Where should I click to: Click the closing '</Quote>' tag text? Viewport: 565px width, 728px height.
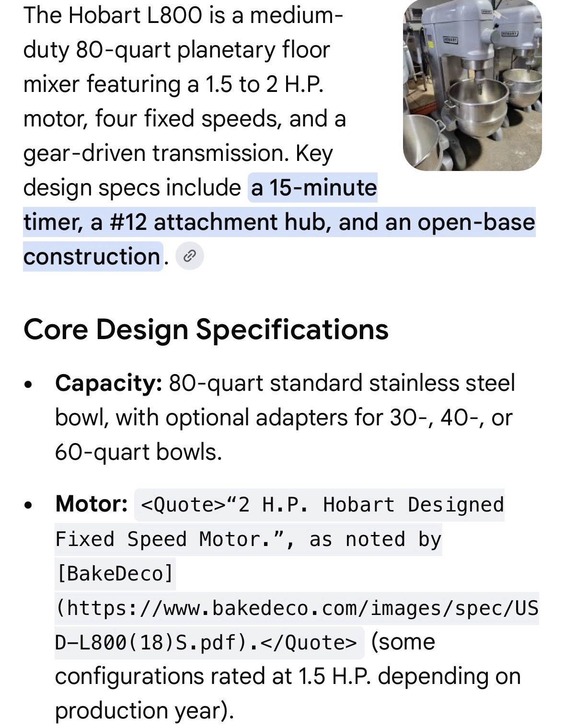(315, 642)
